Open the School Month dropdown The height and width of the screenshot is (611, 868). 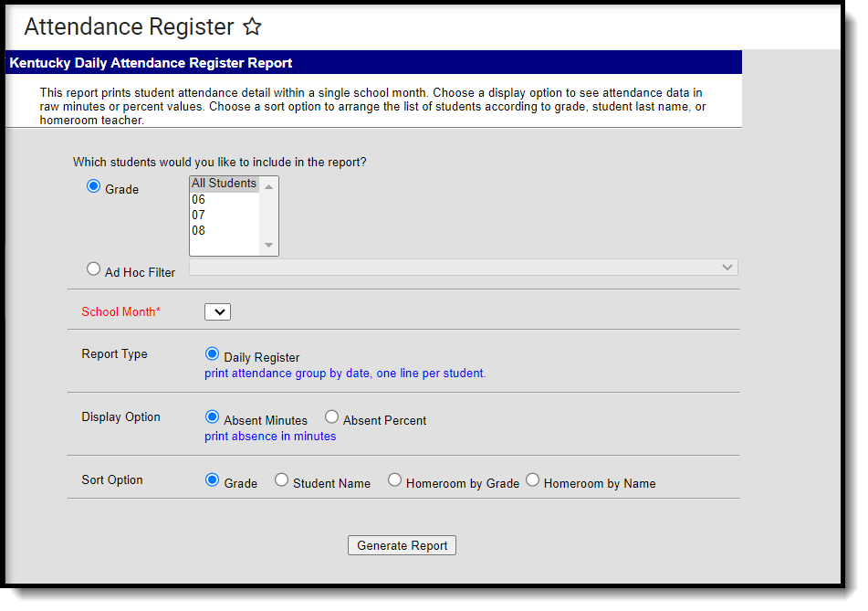[x=217, y=311]
